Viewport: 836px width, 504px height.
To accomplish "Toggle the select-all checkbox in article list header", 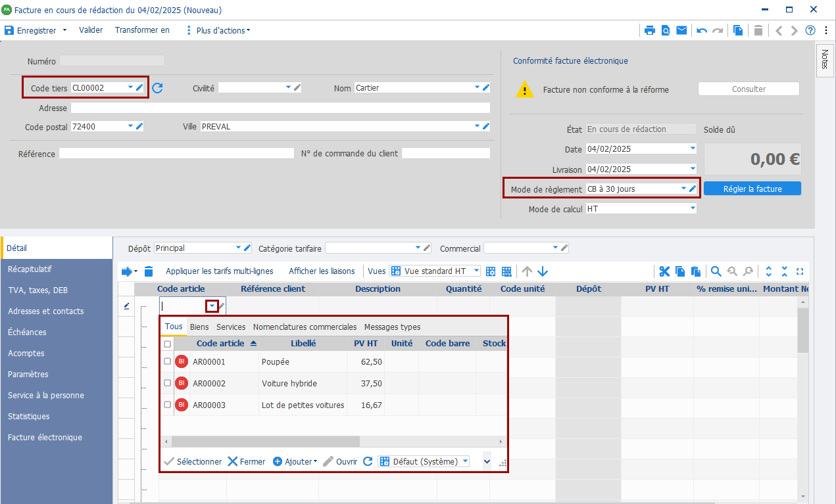I will (167, 344).
